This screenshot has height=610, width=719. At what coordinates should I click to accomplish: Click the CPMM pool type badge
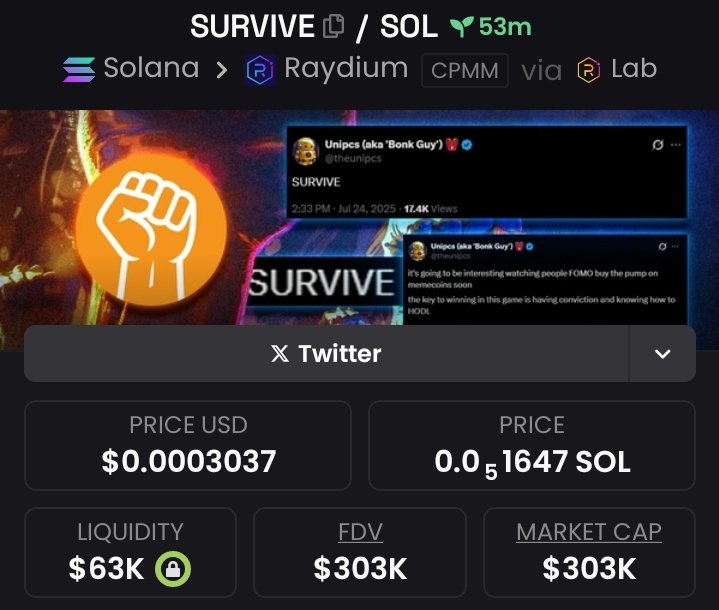click(465, 70)
